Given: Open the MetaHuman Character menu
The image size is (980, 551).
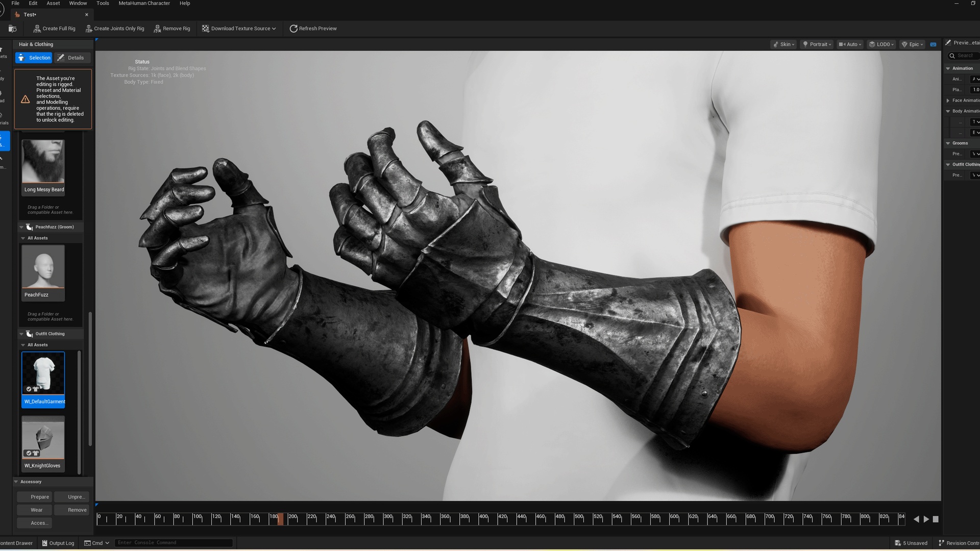Looking at the screenshot, I should pyautogui.click(x=144, y=3).
